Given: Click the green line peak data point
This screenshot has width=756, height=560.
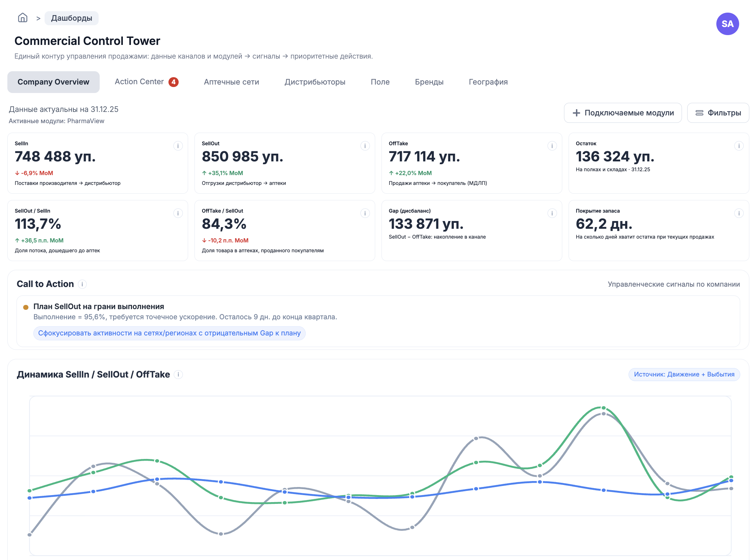Looking at the screenshot, I should pos(603,408).
